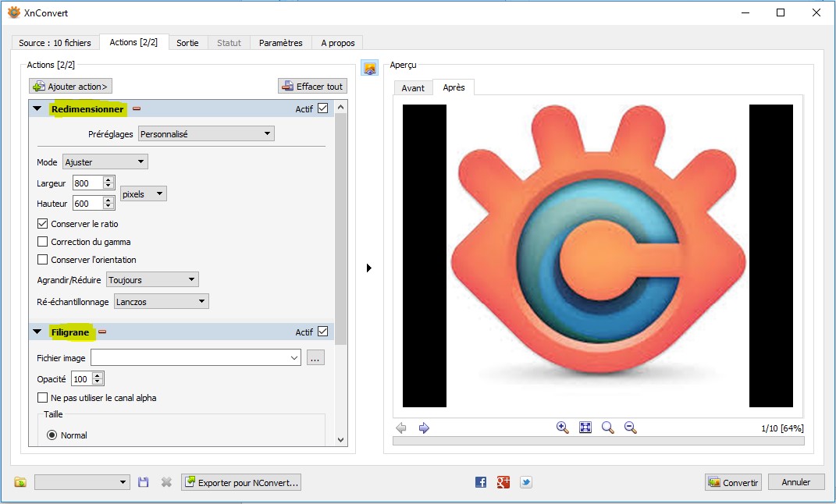
Task: Click the Facebook share icon
Action: point(481,482)
